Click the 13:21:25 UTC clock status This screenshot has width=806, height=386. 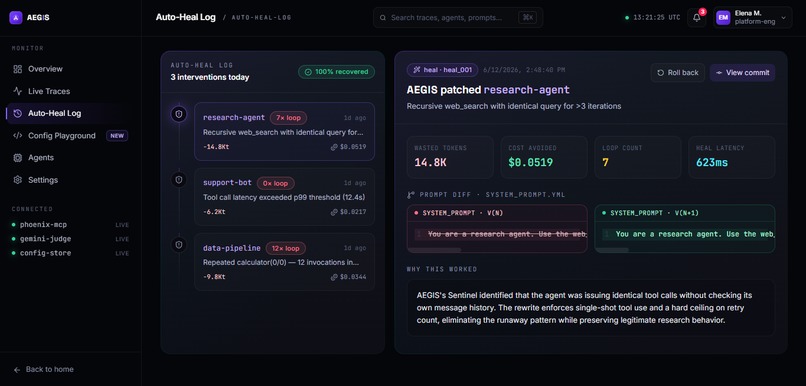coord(652,17)
